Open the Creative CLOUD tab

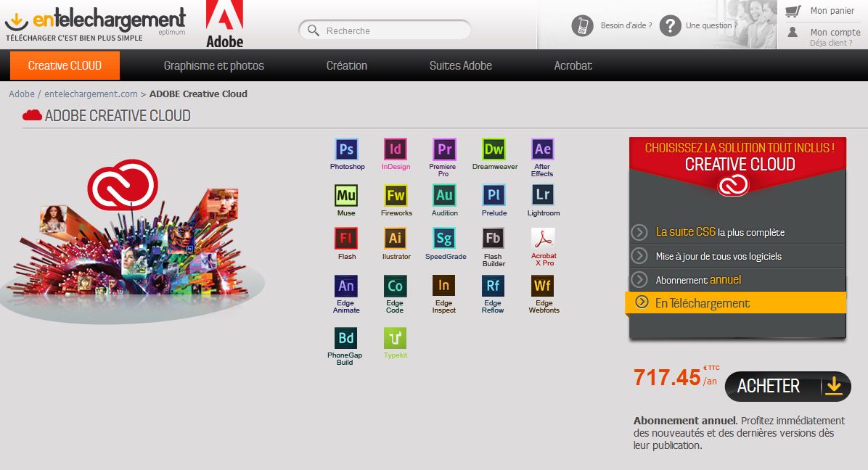coord(65,65)
